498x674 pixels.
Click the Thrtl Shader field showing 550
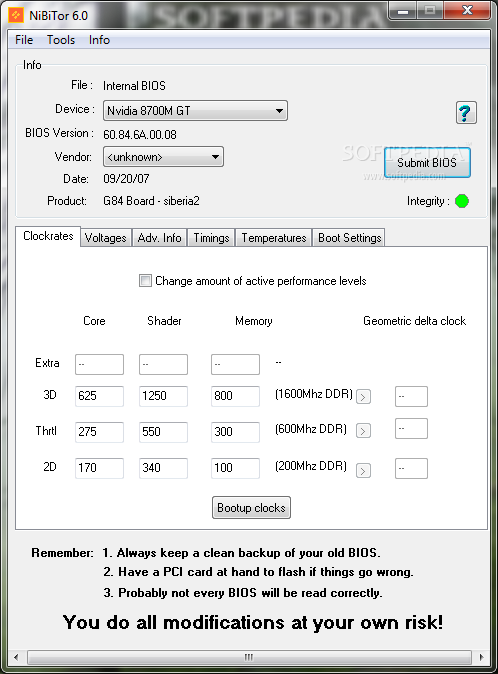pyautogui.click(x=163, y=432)
